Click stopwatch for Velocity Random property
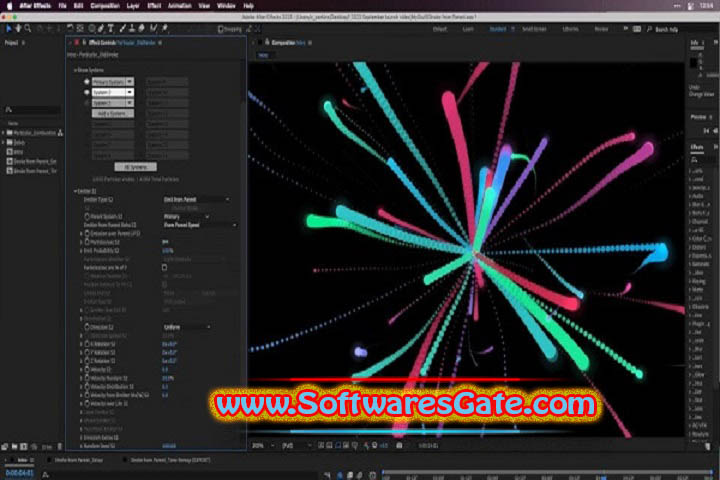720x480 pixels. click(87, 378)
